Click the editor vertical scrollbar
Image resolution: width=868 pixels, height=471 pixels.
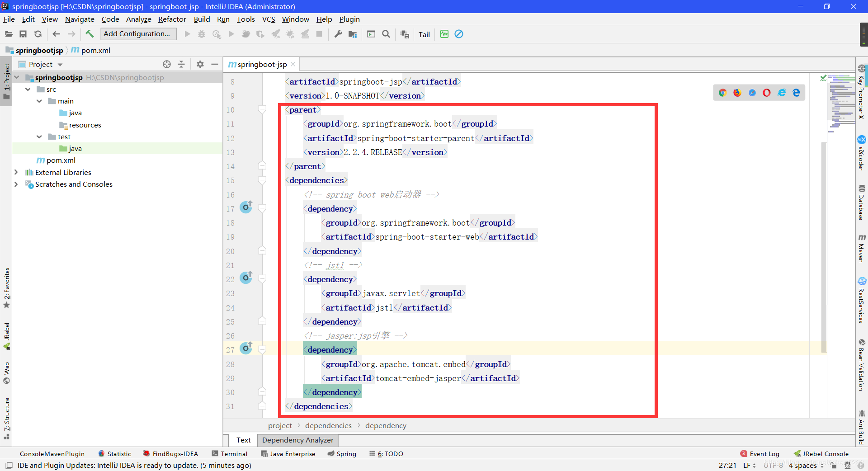pos(824,247)
